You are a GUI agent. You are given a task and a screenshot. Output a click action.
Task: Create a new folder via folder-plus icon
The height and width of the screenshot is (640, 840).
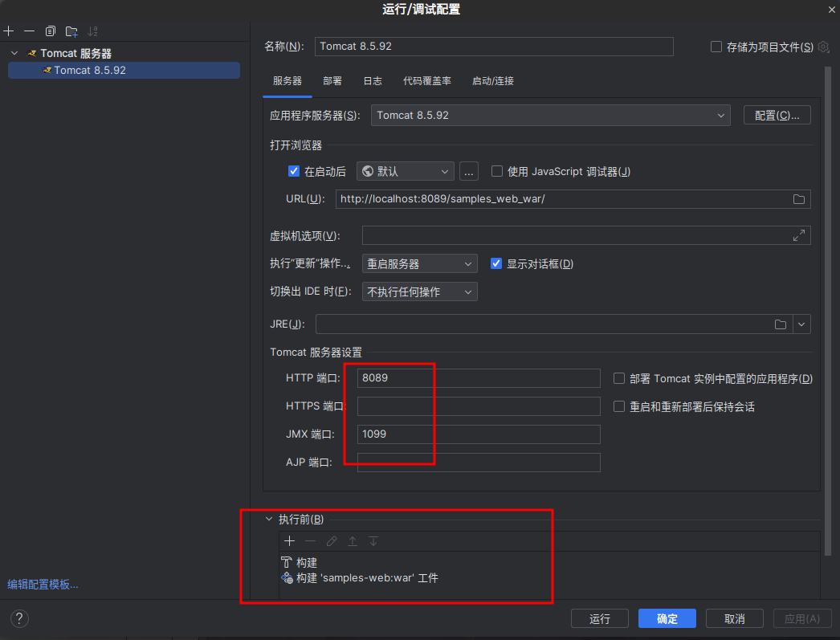pyautogui.click(x=71, y=31)
